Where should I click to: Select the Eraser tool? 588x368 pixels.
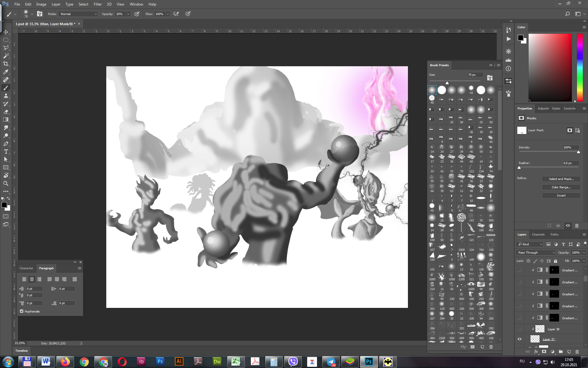(x=6, y=112)
